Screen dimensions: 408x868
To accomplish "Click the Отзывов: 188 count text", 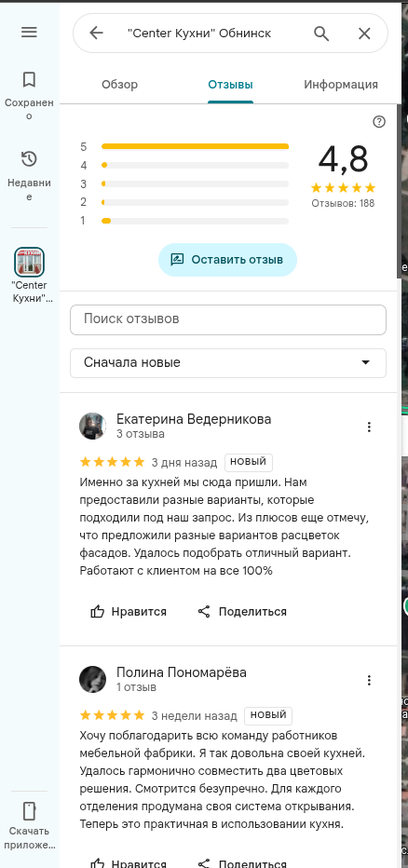I will click(x=343, y=203).
